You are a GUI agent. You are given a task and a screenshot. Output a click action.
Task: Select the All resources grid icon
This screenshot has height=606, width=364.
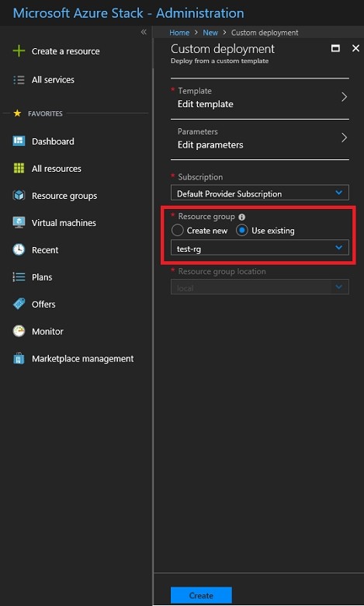coord(19,168)
